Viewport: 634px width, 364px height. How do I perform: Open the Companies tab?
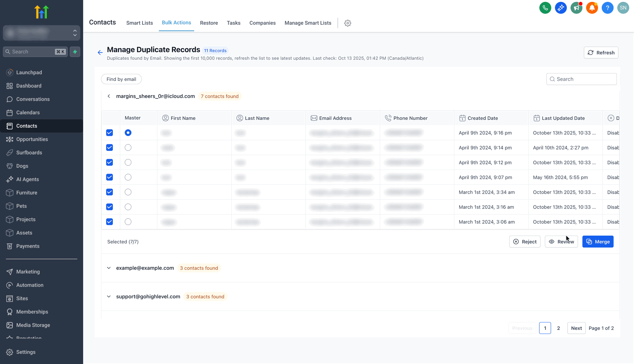tap(262, 23)
